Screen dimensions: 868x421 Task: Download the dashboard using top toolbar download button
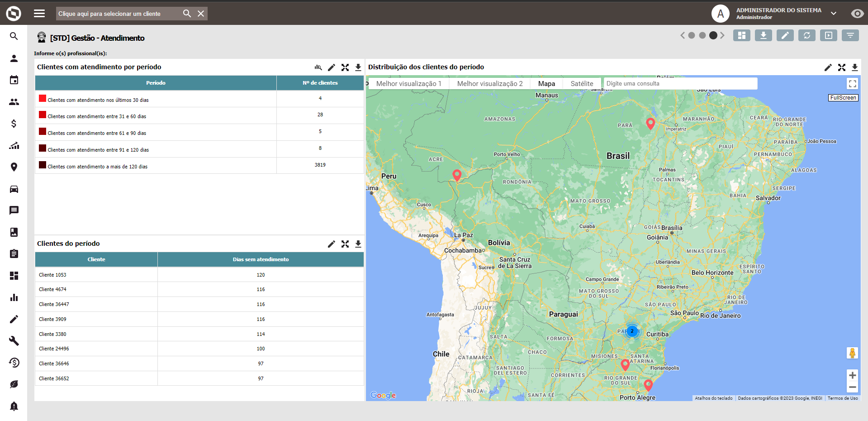click(763, 35)
